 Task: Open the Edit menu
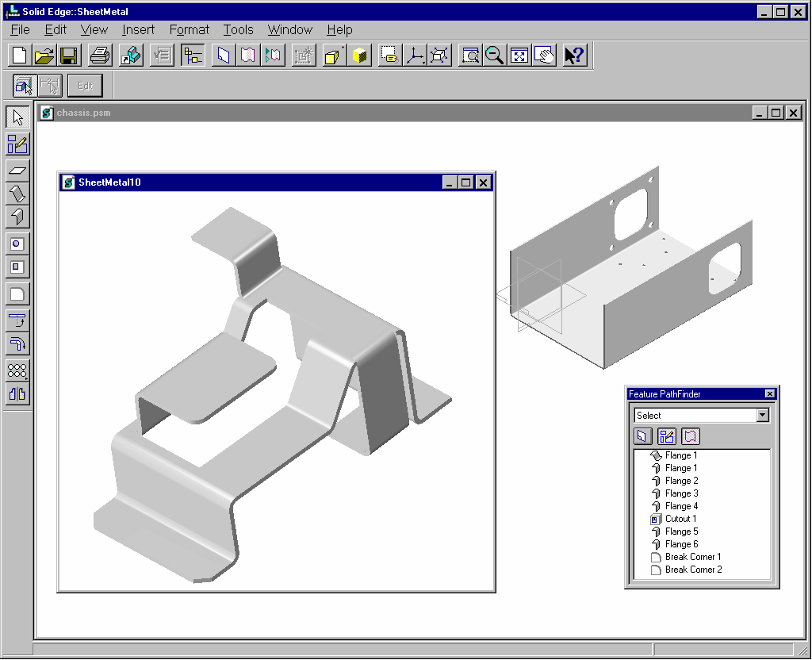[x=56, y=29]
